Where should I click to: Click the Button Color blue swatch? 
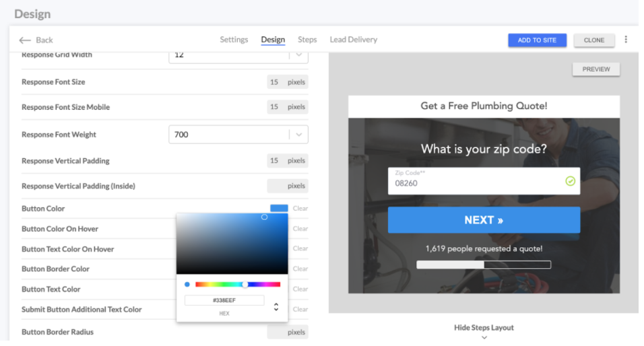click(279, 209)
